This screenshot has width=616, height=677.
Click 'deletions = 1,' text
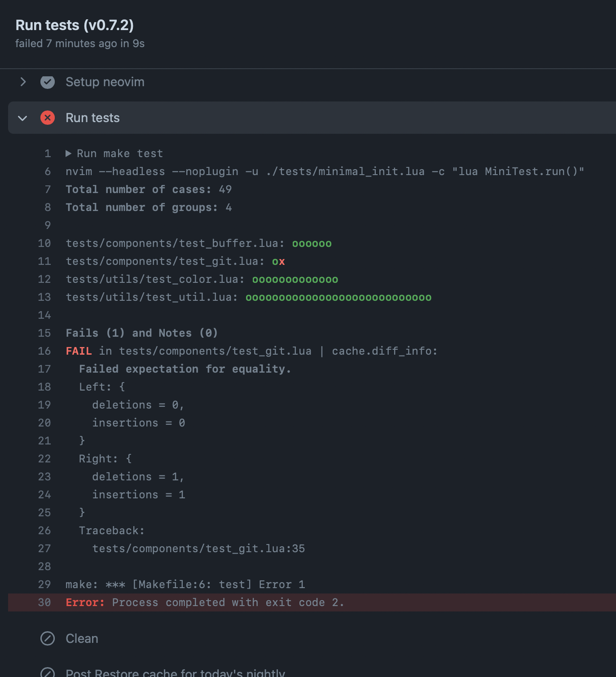[x=138, y=477]
